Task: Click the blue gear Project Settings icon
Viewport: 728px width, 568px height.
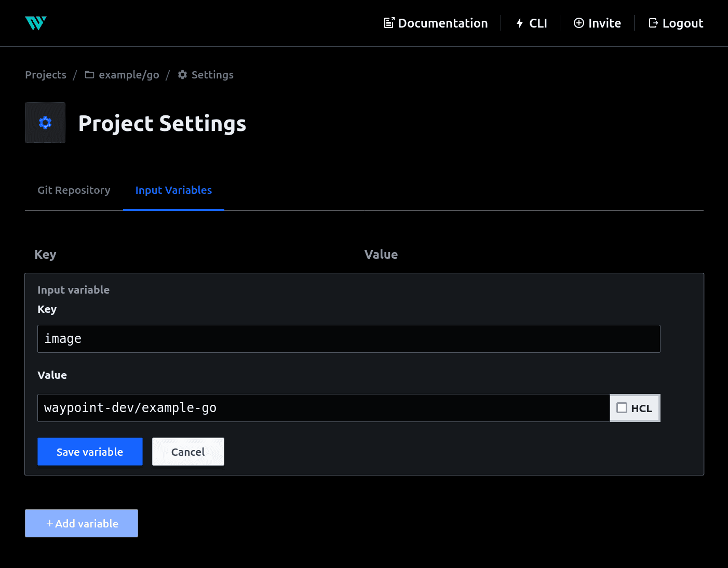Action: [x=45, y=123]
